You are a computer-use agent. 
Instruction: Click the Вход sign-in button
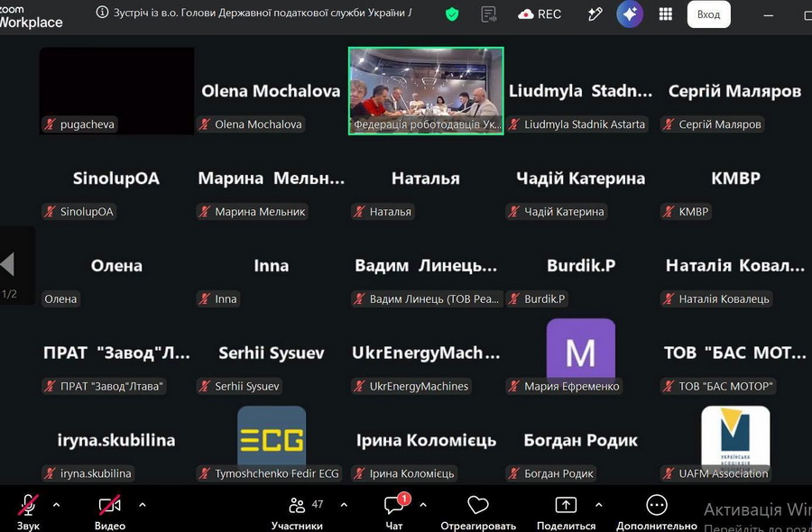coord(708,14)
